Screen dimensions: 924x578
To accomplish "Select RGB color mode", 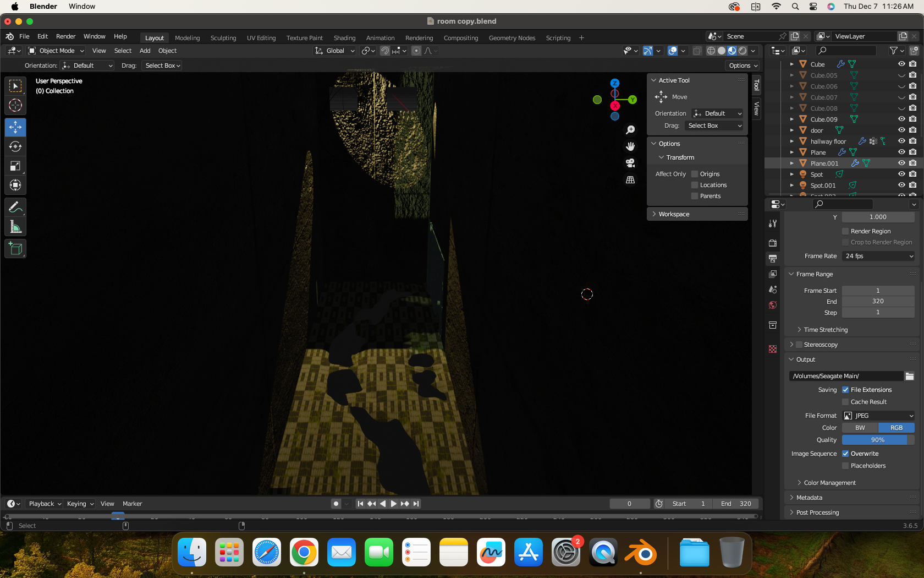I will [x=897, y=428].
